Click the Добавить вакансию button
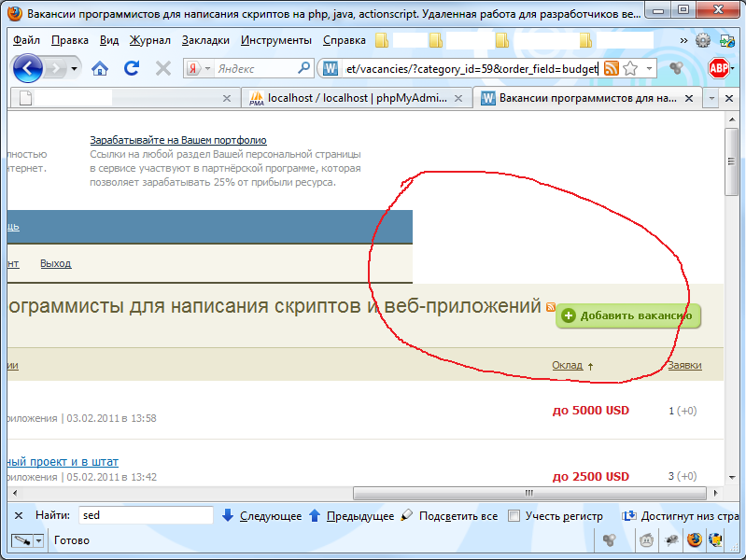The image size is (746, 560). point(628,315)
